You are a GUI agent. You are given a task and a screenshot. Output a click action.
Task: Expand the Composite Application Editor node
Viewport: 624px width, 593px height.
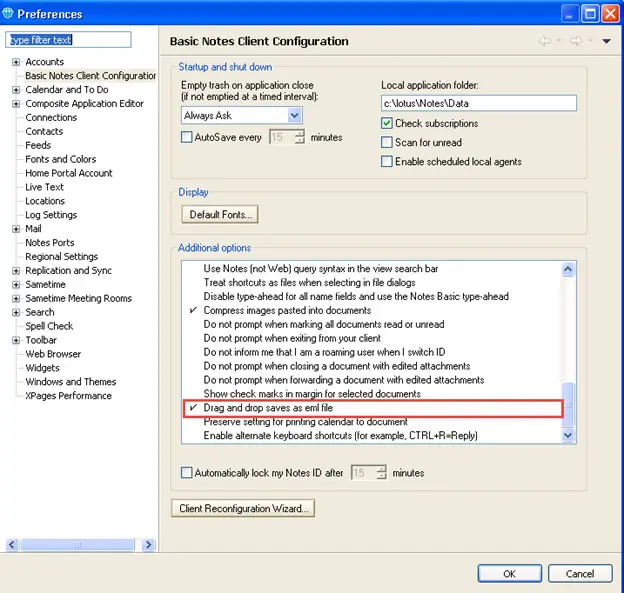pos(16,104)
